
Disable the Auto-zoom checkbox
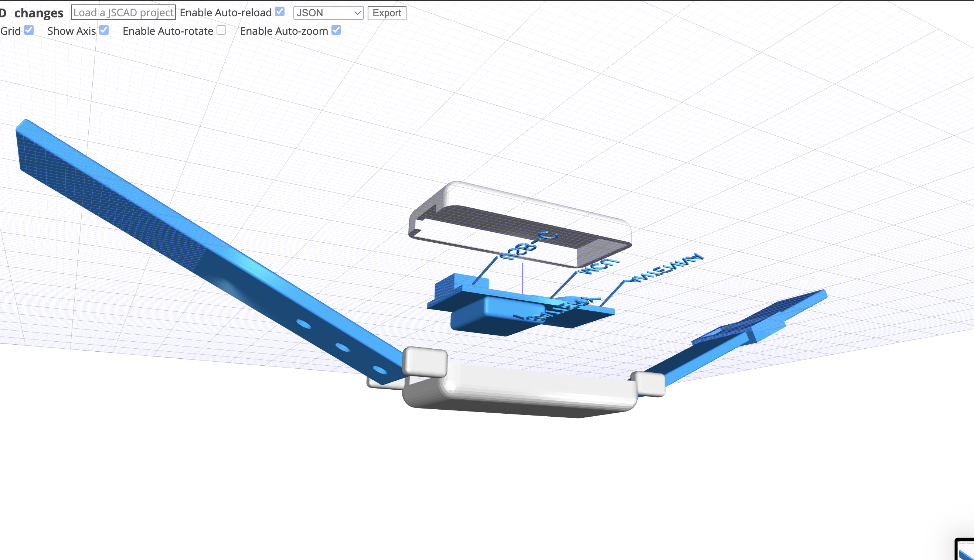pos(336,30)
